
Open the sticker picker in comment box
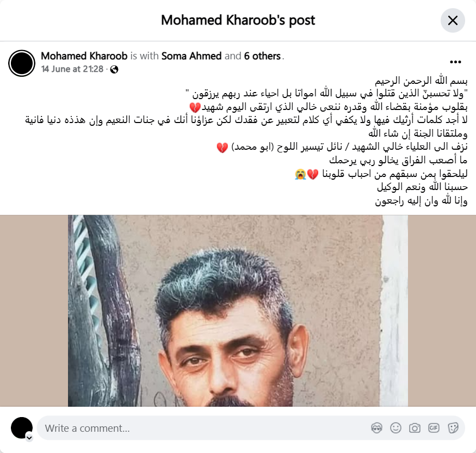click(453, 428)
